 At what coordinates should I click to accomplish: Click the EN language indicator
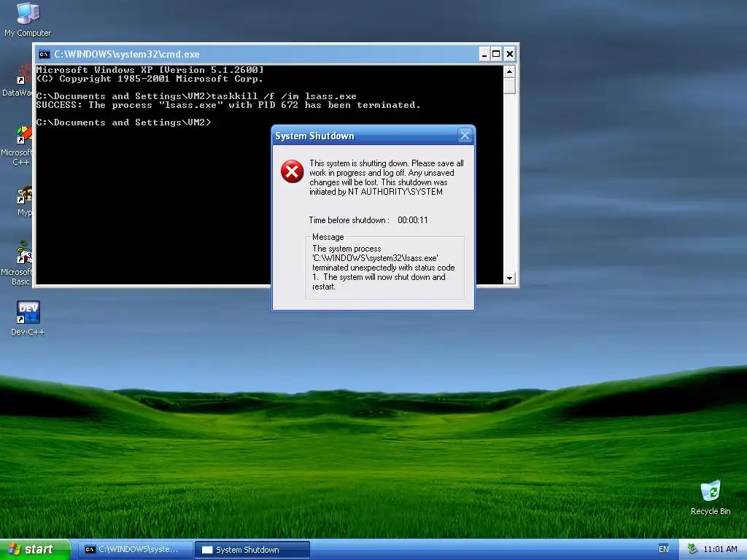pos(663,549)
